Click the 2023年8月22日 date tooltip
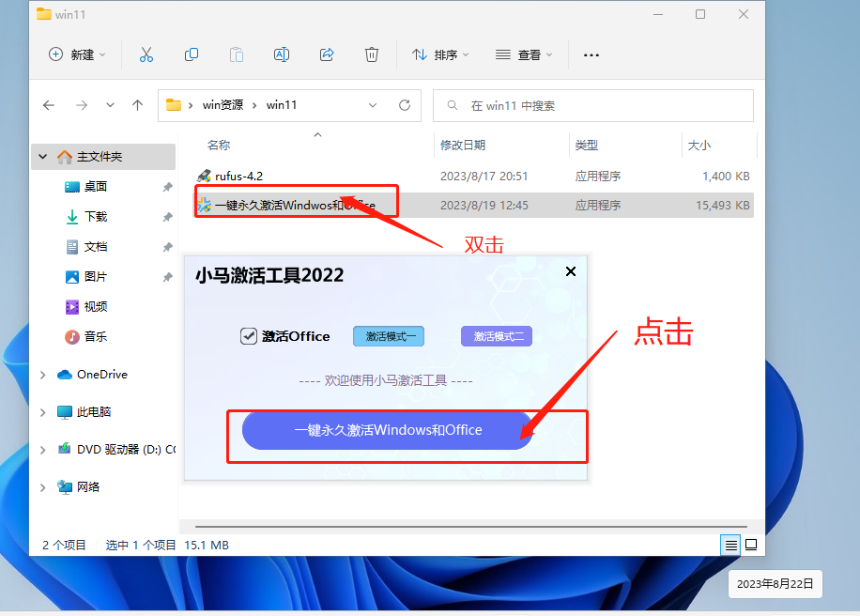The height and width of the screenshot is (616, 860). [x=775, y=584]
